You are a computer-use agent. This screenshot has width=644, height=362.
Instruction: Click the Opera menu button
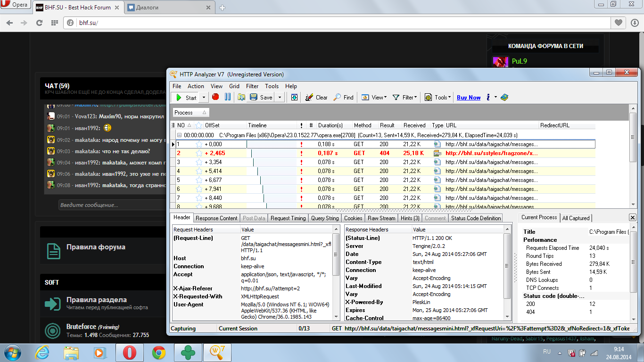pos(16,5)
